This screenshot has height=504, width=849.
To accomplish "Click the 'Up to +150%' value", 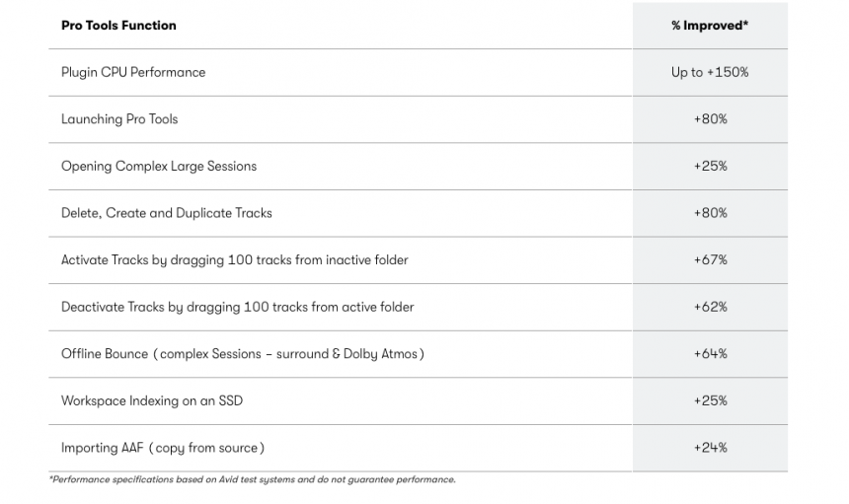I will tap(710, 72).
